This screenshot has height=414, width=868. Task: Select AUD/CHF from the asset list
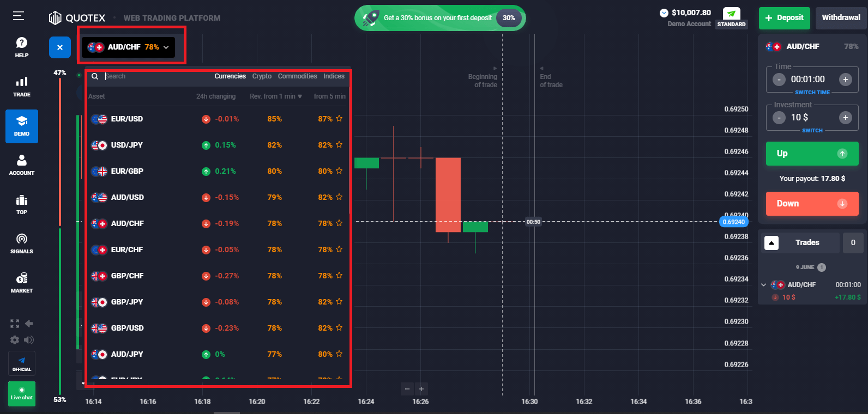[x=217, y=223]
